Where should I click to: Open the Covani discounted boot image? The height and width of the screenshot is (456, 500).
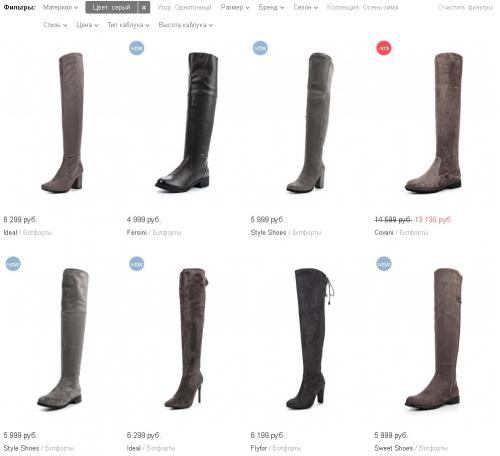434,123
